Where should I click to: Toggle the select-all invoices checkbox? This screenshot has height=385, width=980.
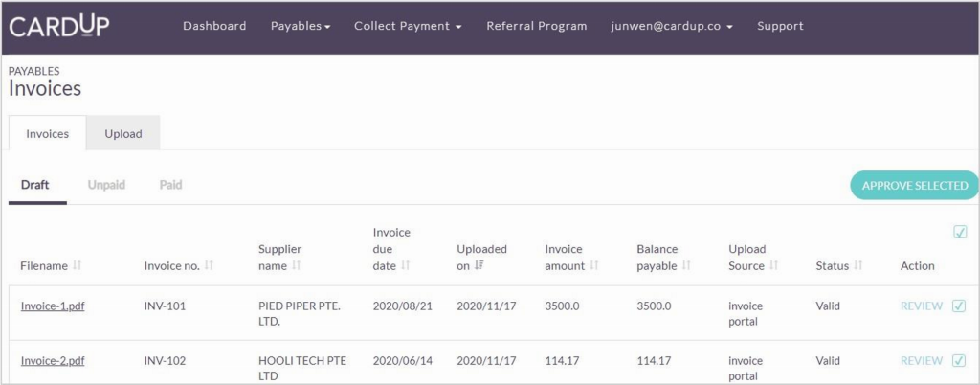tap(960, 232)
